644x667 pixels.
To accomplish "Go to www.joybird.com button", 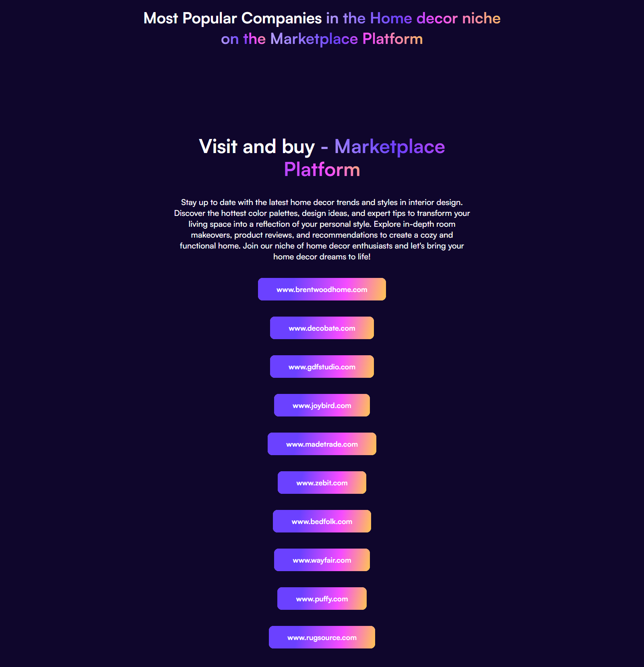I will 322,405.
